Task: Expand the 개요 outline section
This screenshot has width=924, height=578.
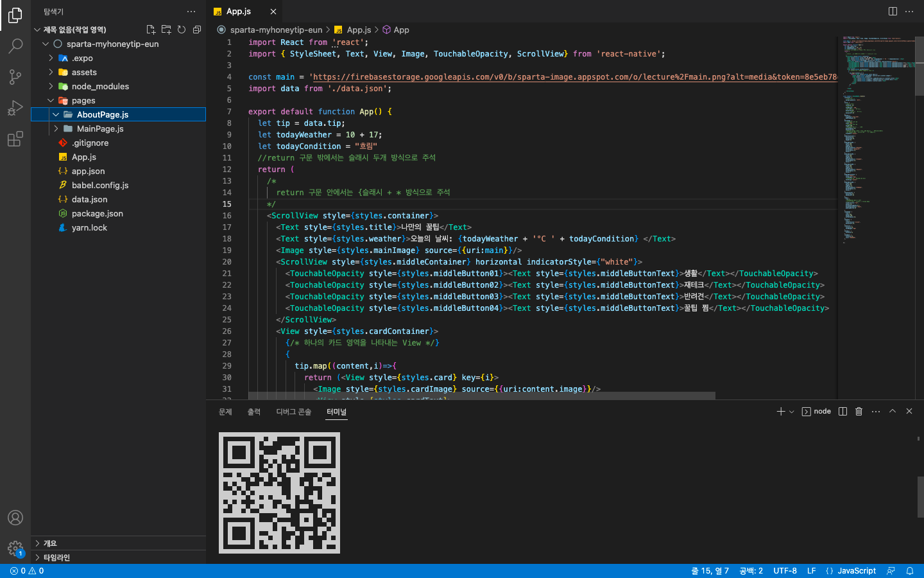Action: click(x=118, y=543)
